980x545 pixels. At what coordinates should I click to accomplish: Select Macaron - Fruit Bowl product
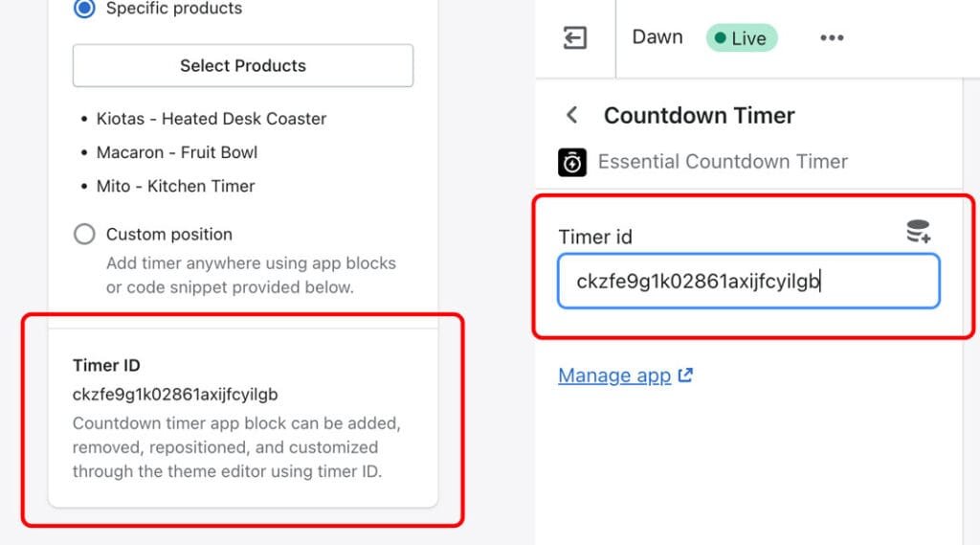pos(177,152)
